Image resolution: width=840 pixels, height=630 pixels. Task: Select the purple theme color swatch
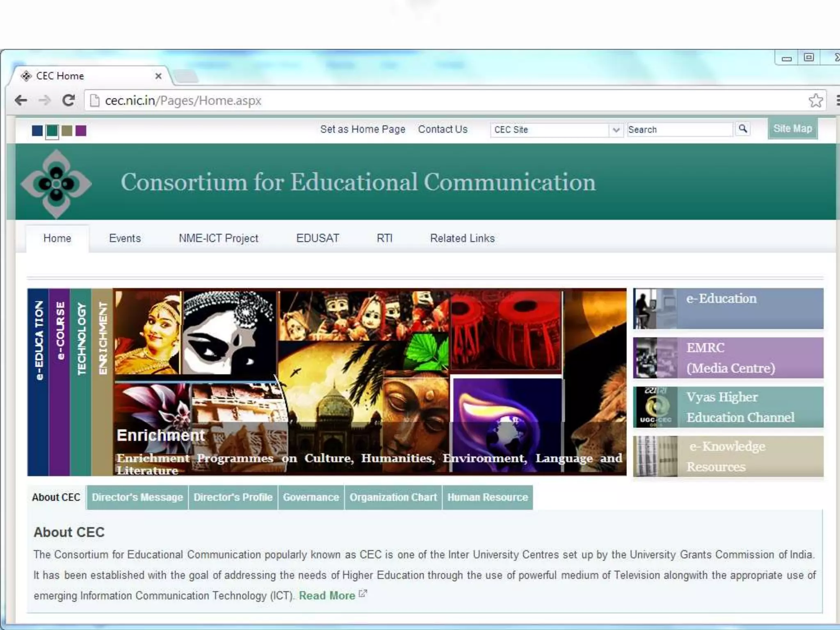tap(81, 131)
